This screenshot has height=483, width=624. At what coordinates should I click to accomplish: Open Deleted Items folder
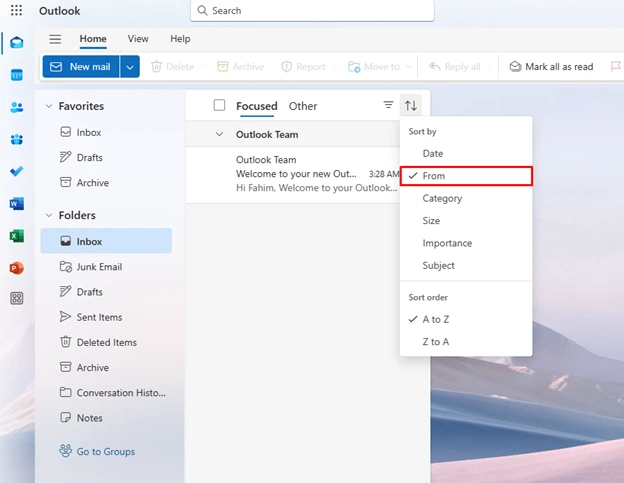pos(106,342)
